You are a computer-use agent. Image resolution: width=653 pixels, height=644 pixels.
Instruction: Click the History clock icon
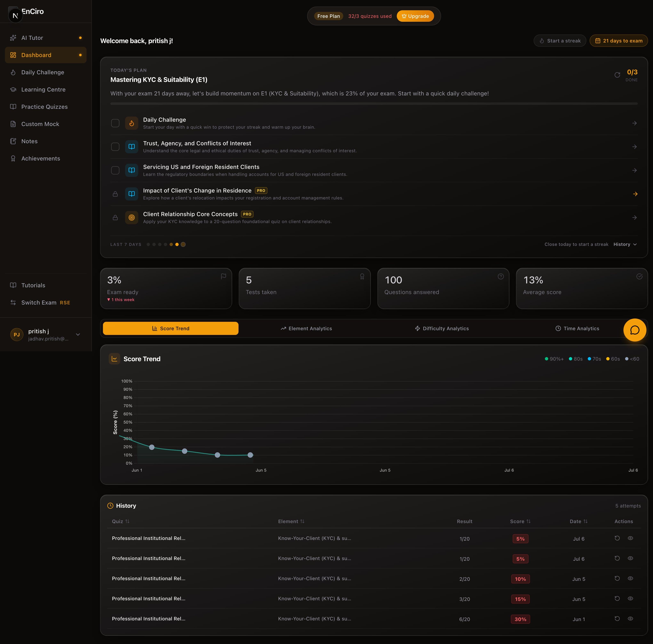pos(110,506)
